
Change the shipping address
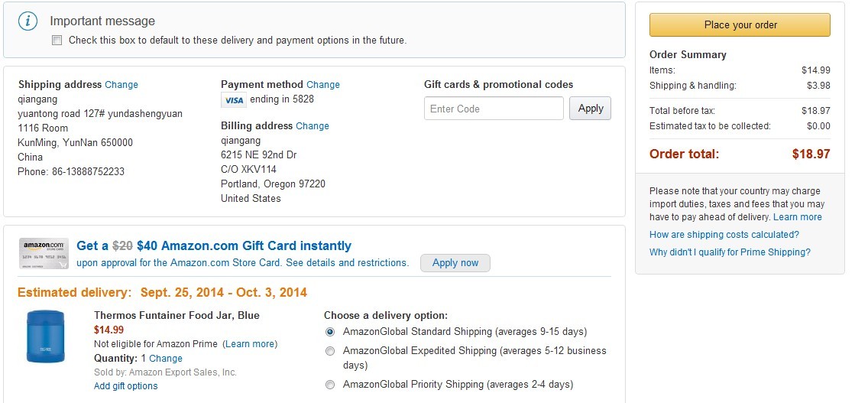[121, 85]
